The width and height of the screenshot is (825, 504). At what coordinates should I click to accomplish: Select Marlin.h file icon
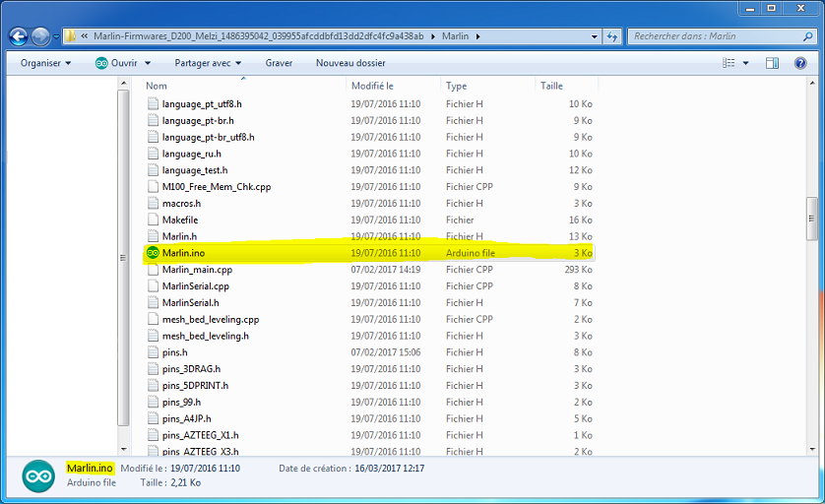click(x=153, y=237)
